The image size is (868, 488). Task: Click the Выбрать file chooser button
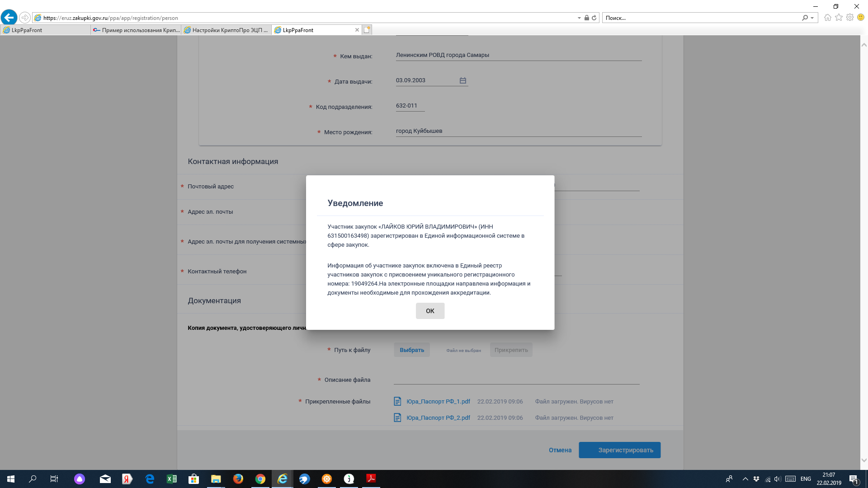coord(411,350)
